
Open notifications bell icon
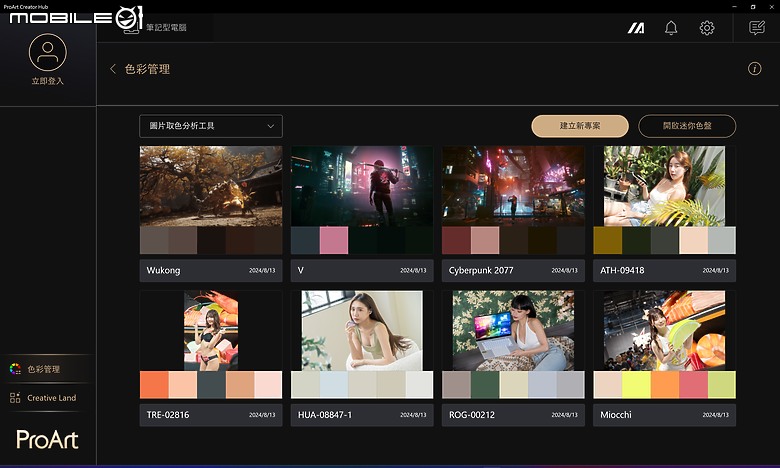[671, 28]
